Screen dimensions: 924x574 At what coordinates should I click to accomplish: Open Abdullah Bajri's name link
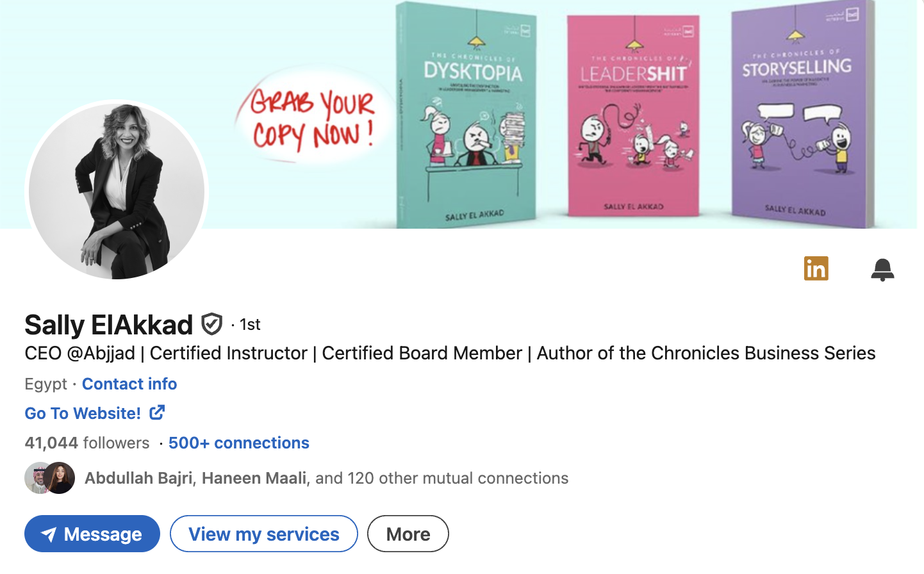[x=138, y=478]
